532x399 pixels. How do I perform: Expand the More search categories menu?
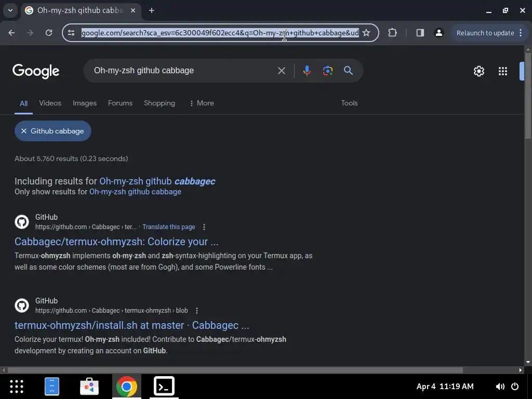pos(202,103)
